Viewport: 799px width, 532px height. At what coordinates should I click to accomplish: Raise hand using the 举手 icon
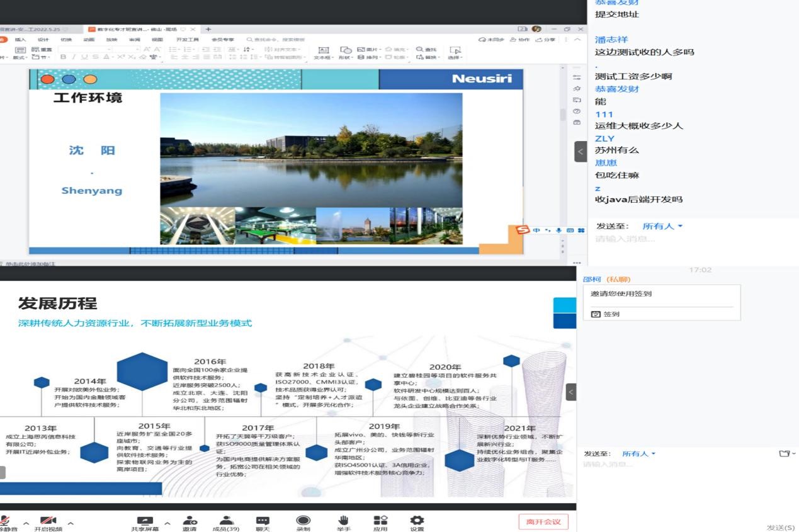(x=343, y=521)
